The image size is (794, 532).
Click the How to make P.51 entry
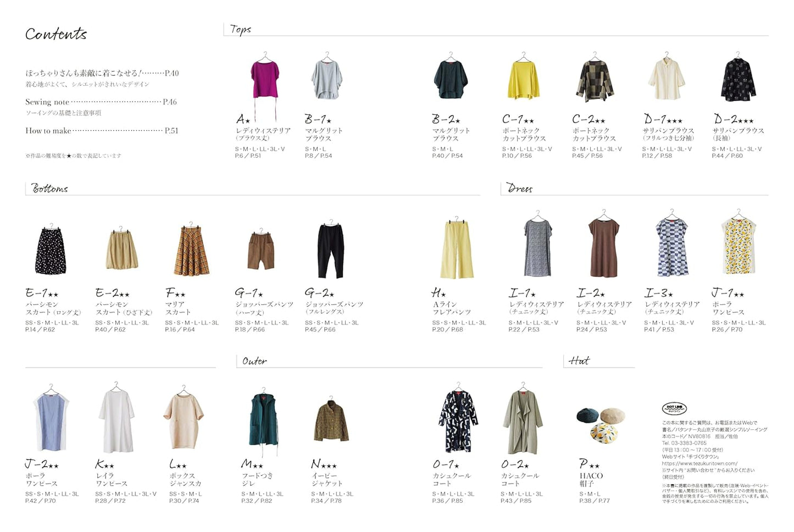click(x=102, y=131)
